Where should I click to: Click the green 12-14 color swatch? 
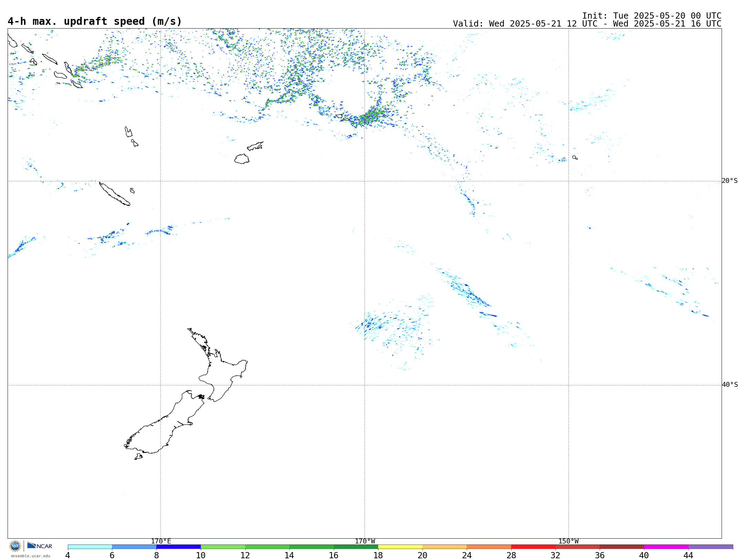267,547
